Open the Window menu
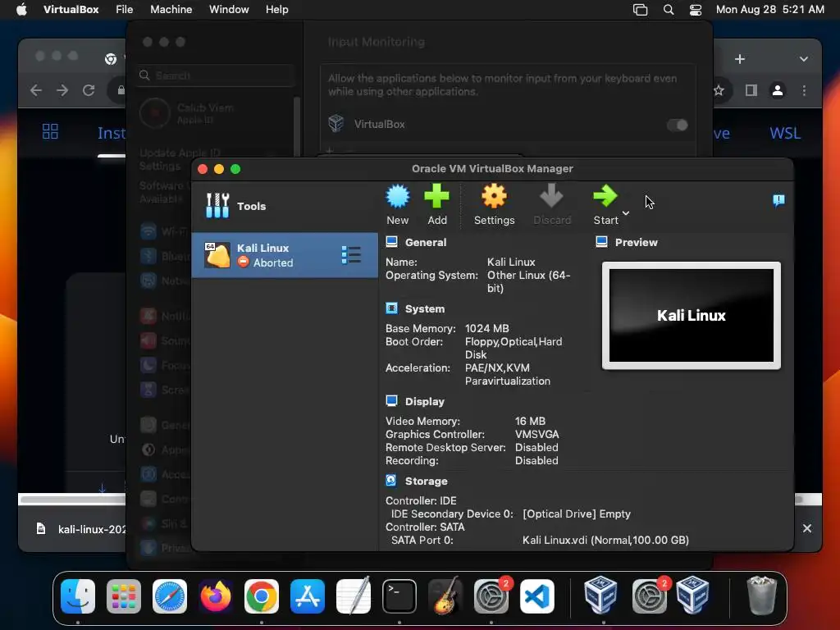The height and width of the screenshot is (630, 840). point(229,10)
